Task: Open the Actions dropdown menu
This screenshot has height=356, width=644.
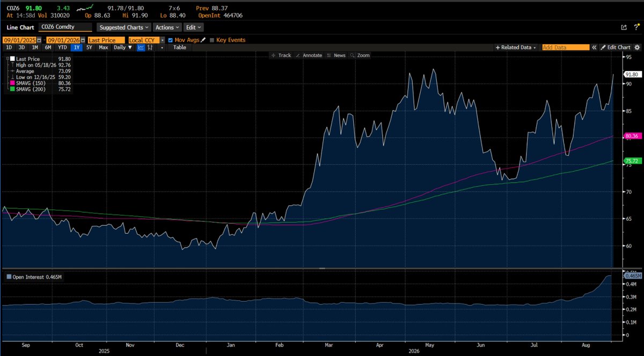Action: click(167, 27)
